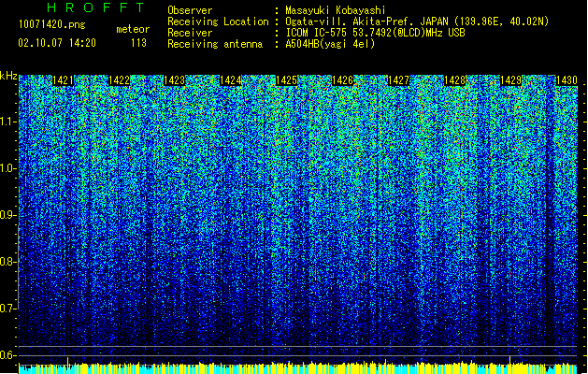
Task: Click the 0.6 frequency axis label
Action: click(x=8, y=355)
